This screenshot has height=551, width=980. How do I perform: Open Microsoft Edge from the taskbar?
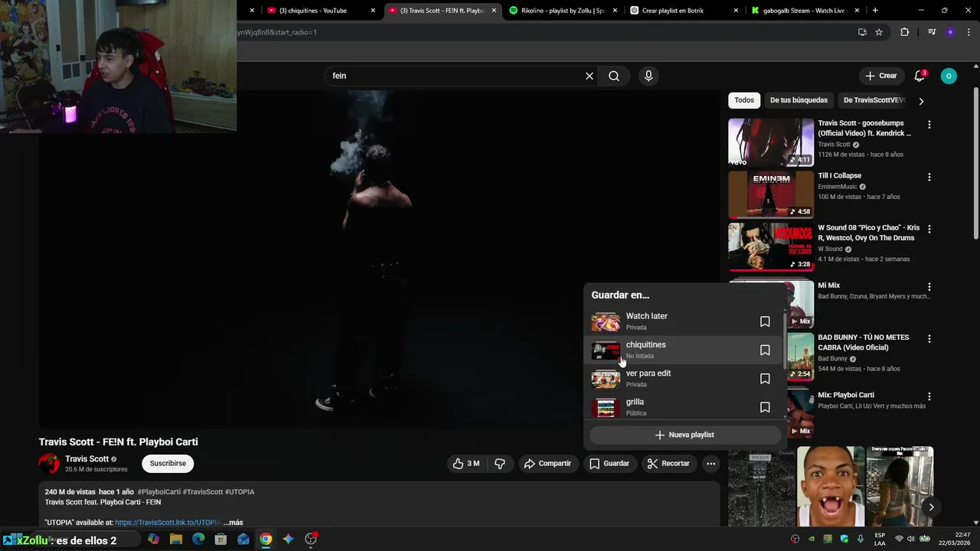[198, 540]
